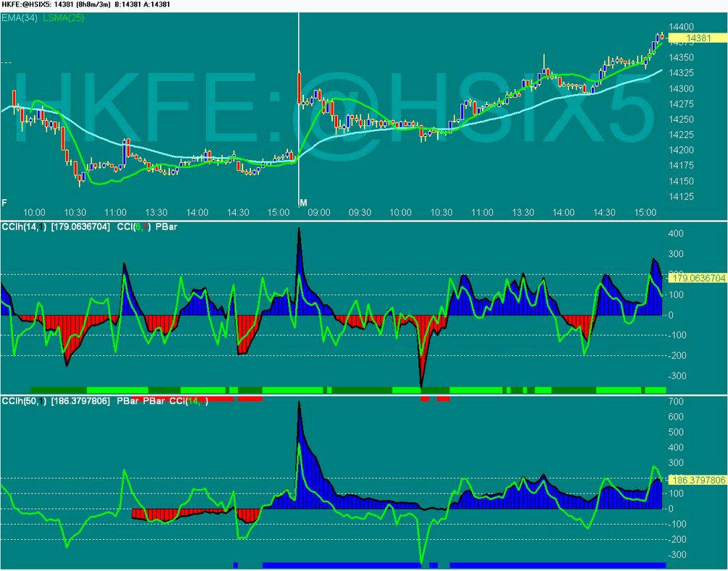The height and width of the screenshot is (571, 728).
Task: Select the bracketed [179.0636704] header value
Action: tap(81, 227)
